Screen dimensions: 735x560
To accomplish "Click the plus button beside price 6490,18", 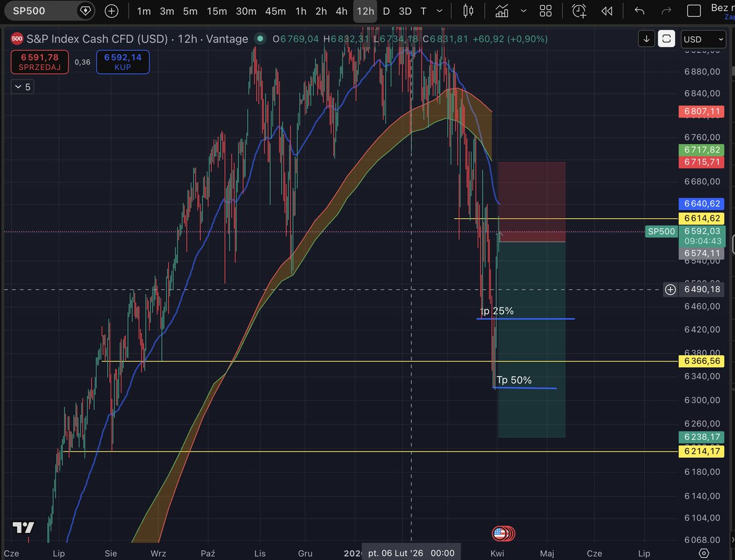I will (x=671, y=289).
